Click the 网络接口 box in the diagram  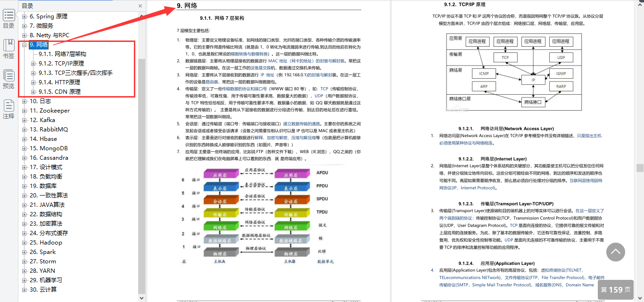(x=533, y=101)
